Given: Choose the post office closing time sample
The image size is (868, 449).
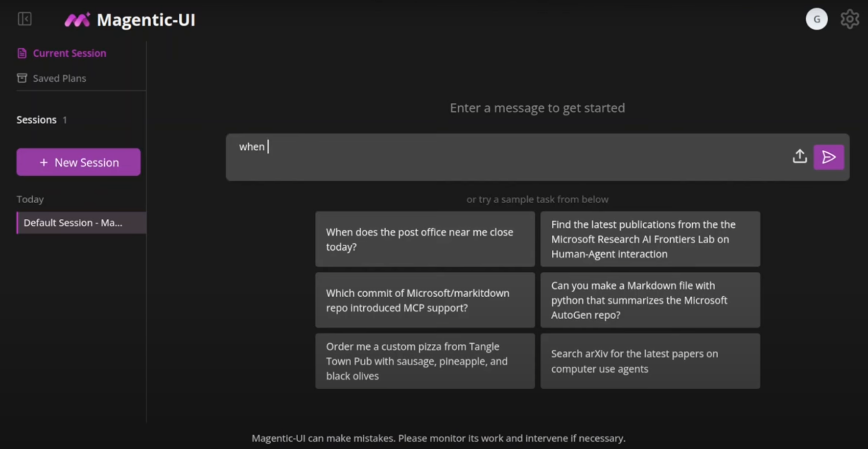Looking at the screenshot, I should coord(424,239).
